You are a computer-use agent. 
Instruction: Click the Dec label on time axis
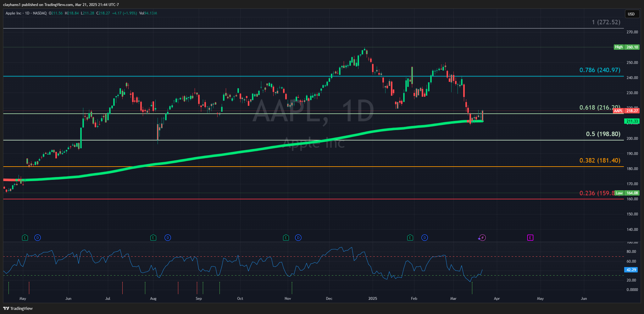329,298
